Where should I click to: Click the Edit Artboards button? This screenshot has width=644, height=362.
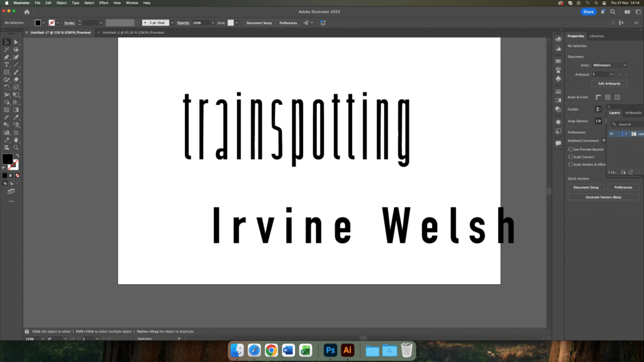[x=609, y=84]
